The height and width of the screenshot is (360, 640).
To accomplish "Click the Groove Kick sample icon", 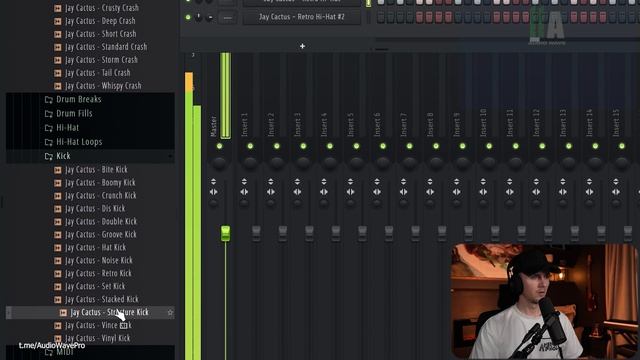I will coord(58,235).
